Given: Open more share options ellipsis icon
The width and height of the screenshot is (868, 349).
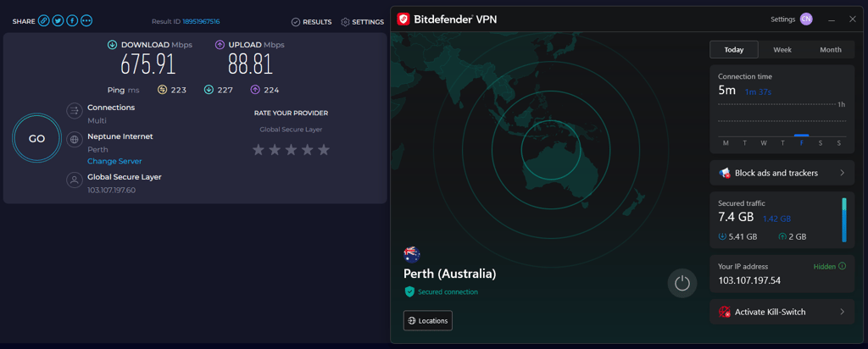Looking at the screenshot, I should [x=86, y=21].
